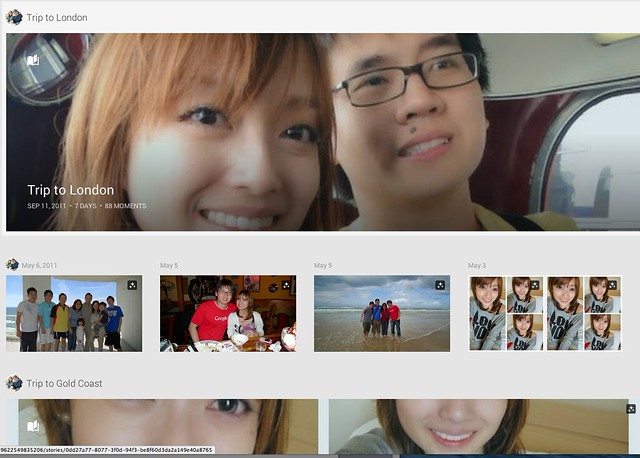Viewport: 640px width, 458px height.
Task: Open the Trip to London story cover photo
Action: (x=323, y=132)
